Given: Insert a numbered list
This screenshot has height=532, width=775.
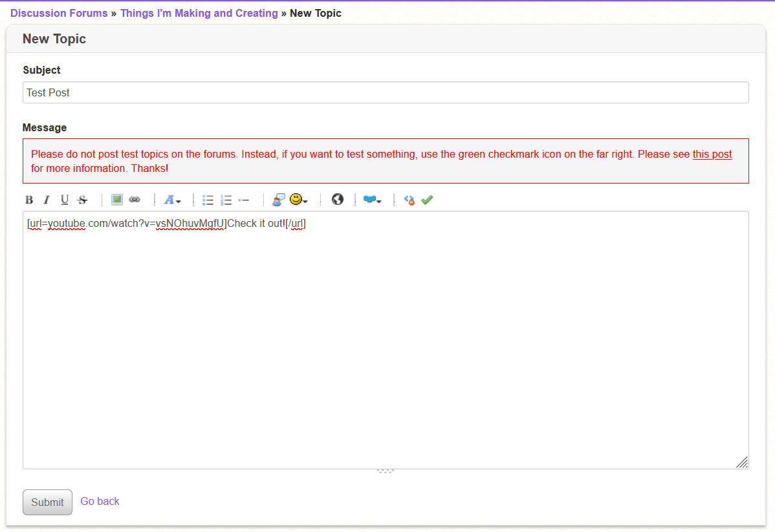Looking at the screenshot, I should [x=226, y=200].
